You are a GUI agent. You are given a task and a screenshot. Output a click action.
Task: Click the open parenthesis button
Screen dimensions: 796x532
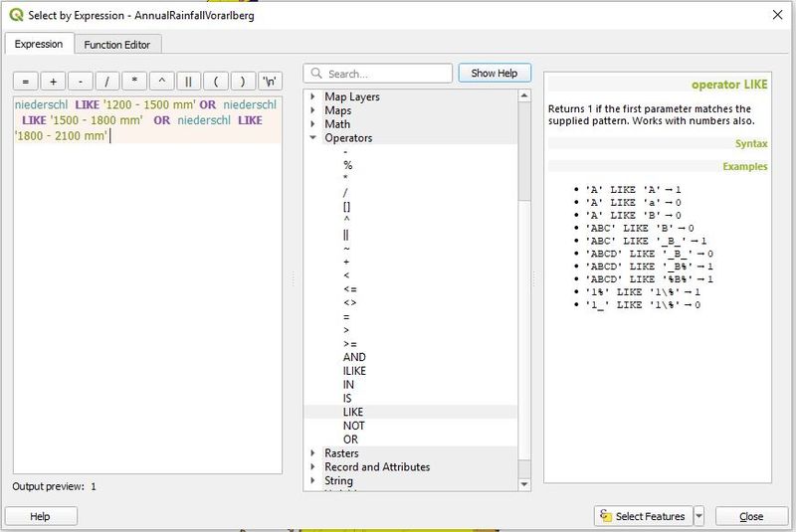coord(216,81)
